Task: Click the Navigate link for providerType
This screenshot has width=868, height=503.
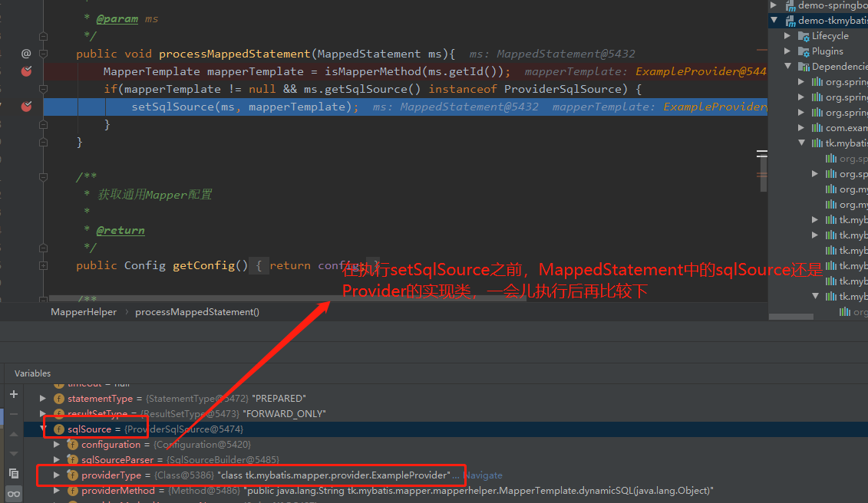Action: [x=483, y=475]
